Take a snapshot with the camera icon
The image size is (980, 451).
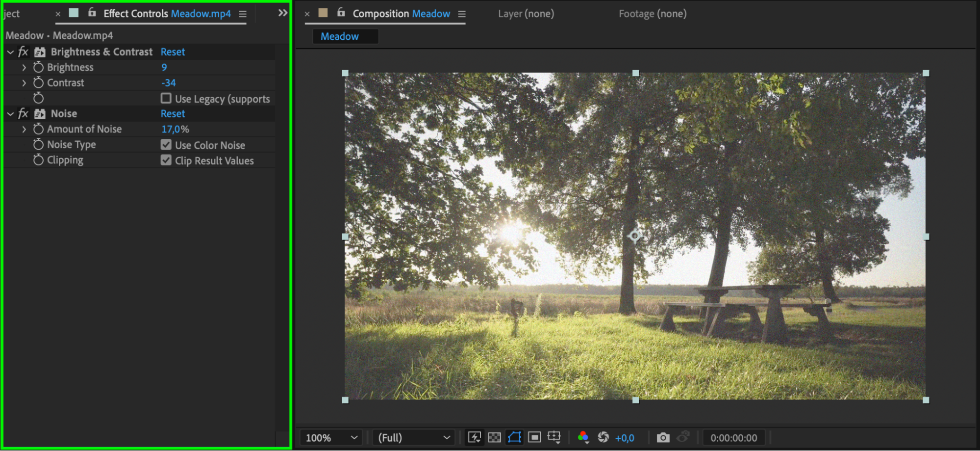[x=663, y=437]
